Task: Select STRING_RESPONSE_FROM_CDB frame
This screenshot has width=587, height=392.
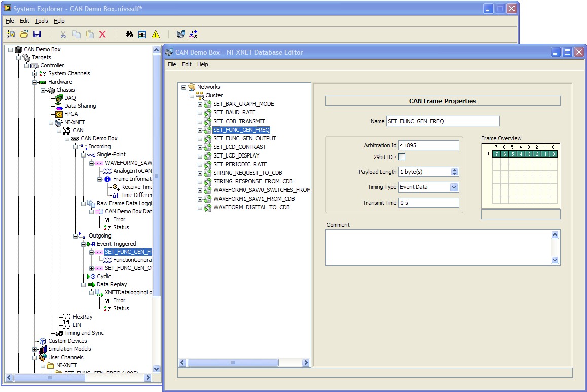Action: [253, 181]
